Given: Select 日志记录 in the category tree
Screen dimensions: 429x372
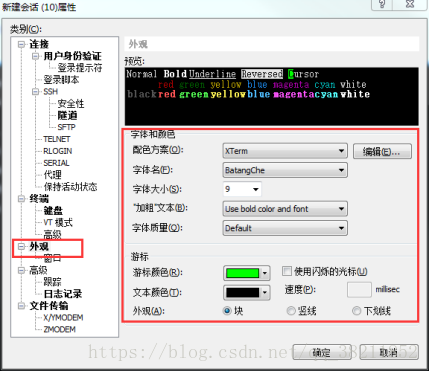Looking at the screenshot, I should pyautogui.click(x=63, y=294).
